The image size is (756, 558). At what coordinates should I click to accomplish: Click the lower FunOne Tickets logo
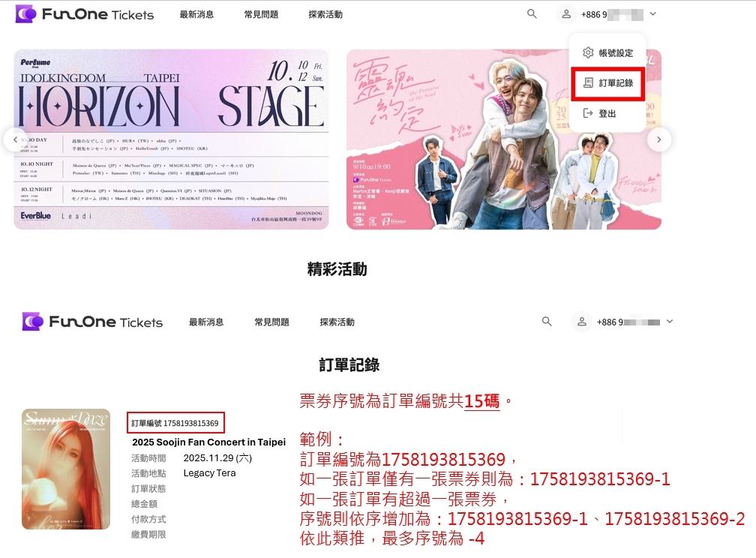[92, 322]
